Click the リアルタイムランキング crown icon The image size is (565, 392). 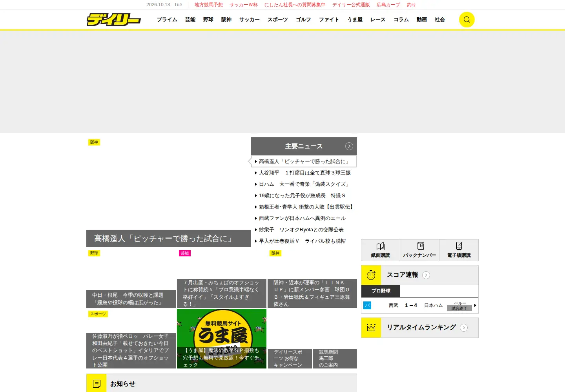(x=371, y=328)
